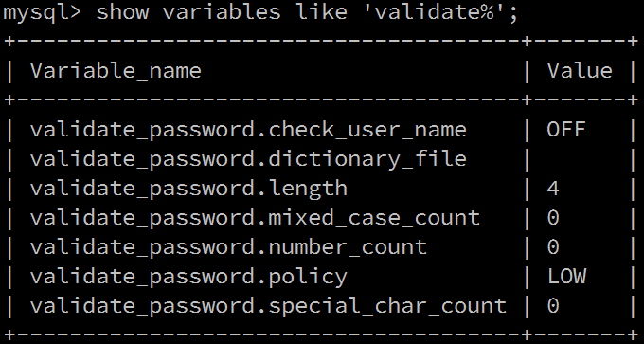Click the length value 4
644x344 pixels.
pos(553,189)
